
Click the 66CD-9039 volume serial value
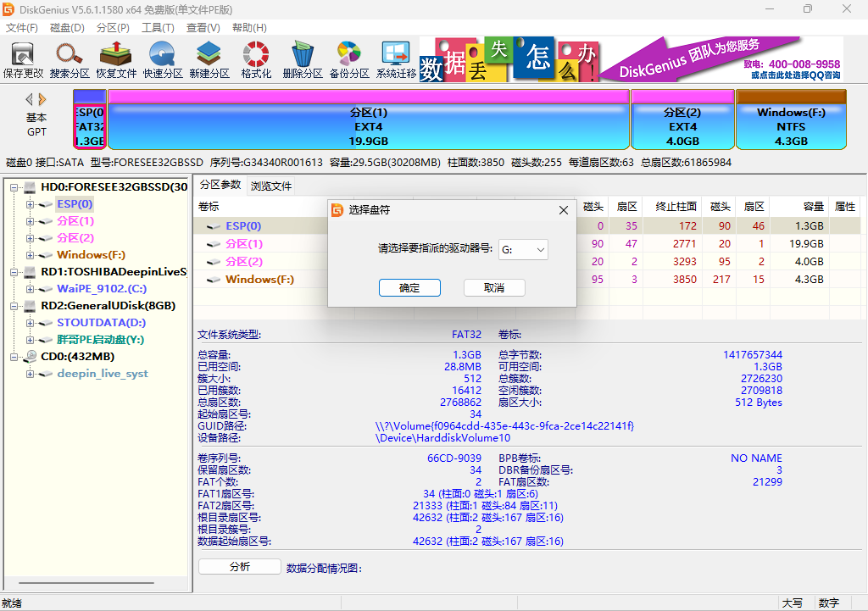point(454,458)
